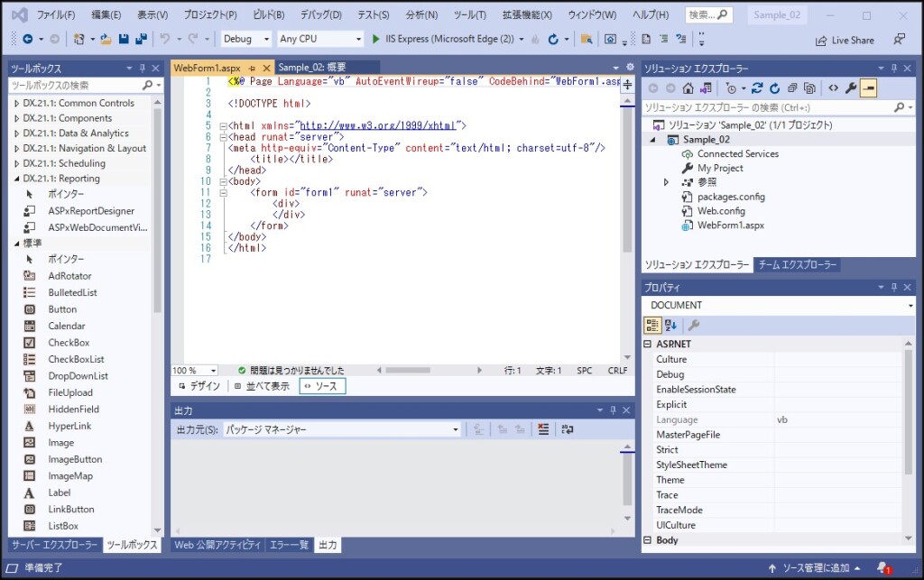This screenshot has width=924, height=580.
Task: Open the output source パッケージ マネージャー dropdown
Action: (x=341, y=429)
